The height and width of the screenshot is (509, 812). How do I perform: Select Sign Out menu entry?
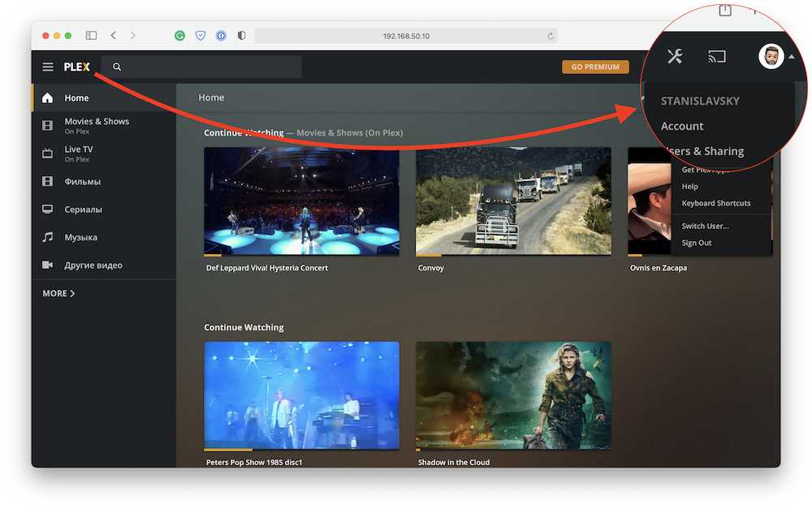coord(697,243)
